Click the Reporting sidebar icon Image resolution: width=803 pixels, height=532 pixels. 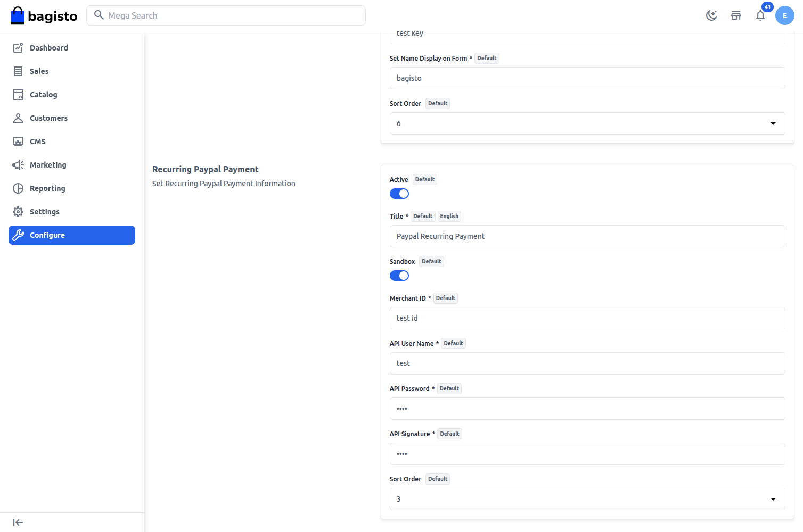click(x=18, y=188)
